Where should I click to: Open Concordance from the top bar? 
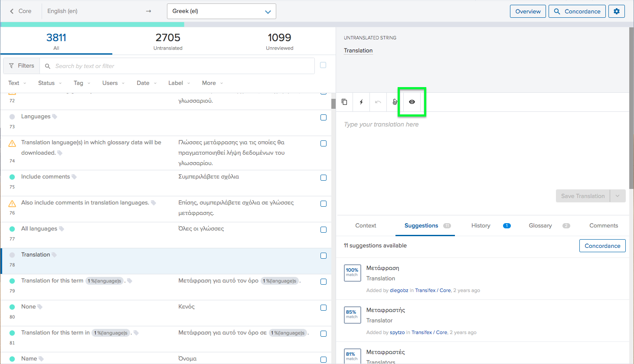577,11
